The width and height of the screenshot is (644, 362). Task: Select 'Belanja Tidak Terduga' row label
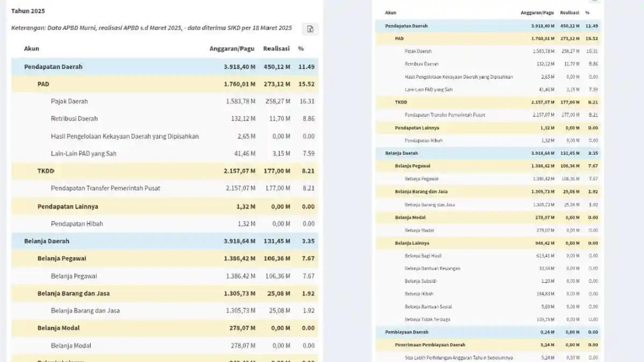pos(427,320)
